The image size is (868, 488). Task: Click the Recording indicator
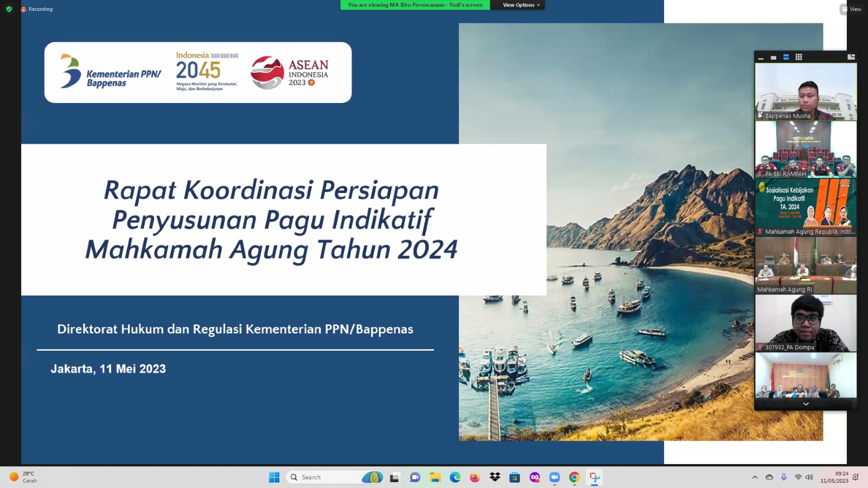coord(37,9)
